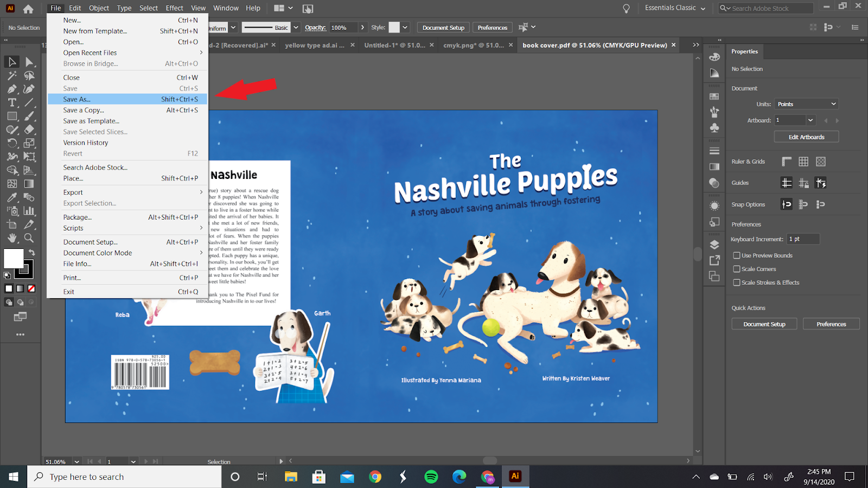Click the Illustrator Home icon
Viewport: 868px width, 488px height.
coord(28,9)
